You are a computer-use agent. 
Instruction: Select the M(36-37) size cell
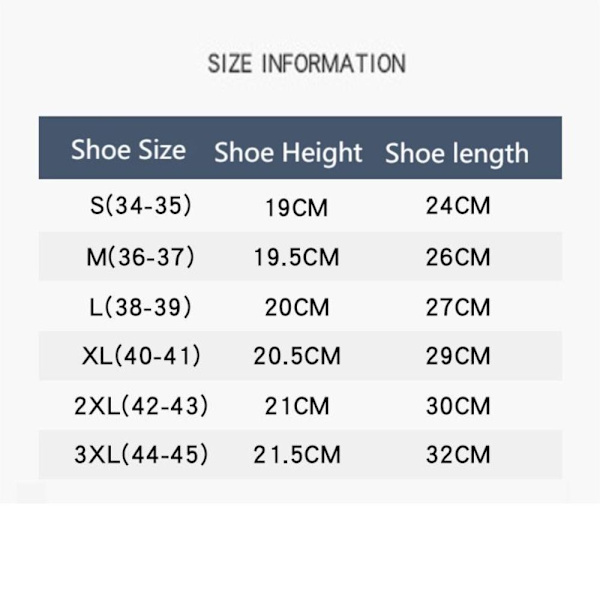pos(140,257)
